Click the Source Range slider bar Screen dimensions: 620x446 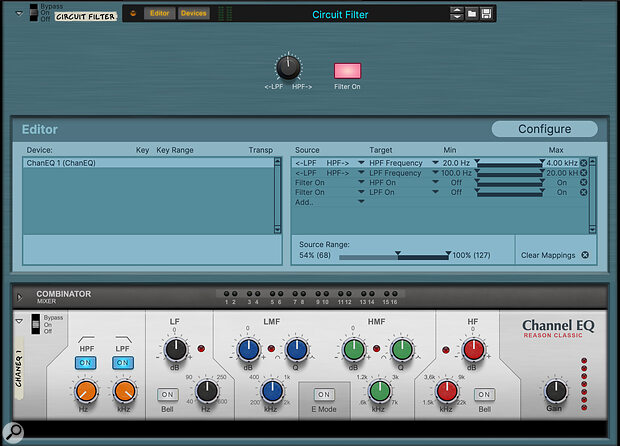click(x=394, y=255)
